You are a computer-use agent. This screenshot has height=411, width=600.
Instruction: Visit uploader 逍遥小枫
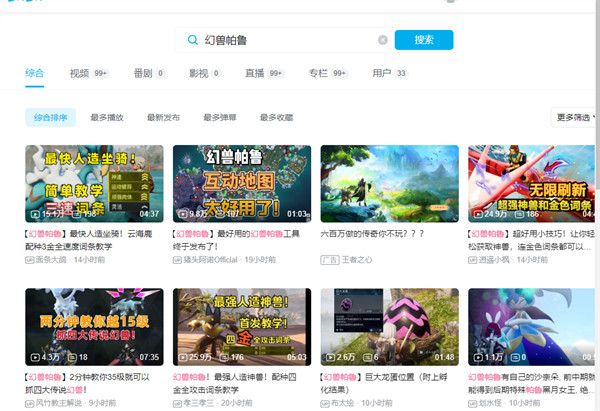494,260
